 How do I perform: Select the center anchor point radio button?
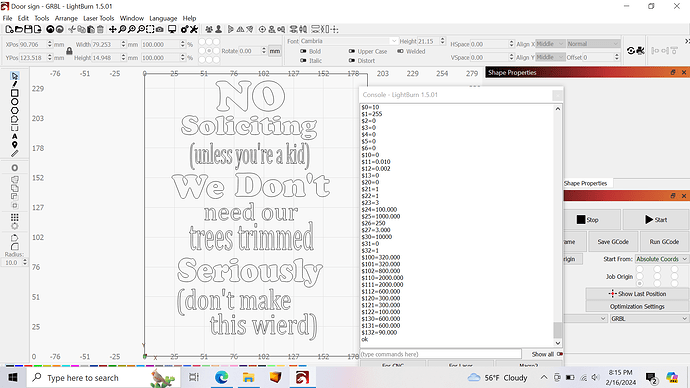209,51
